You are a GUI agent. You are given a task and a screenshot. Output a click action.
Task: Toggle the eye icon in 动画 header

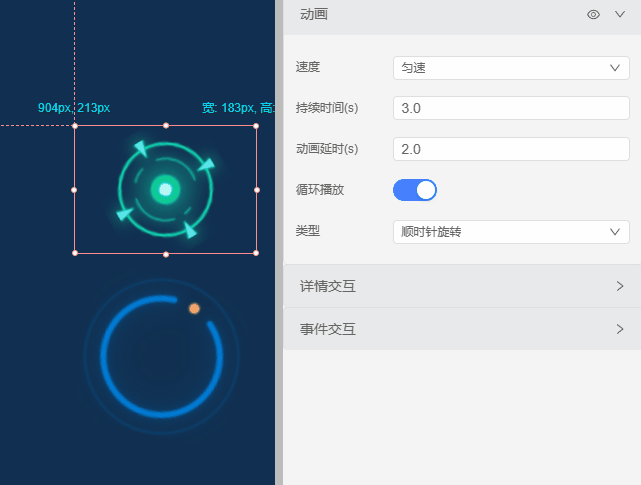tap(593, 15)
